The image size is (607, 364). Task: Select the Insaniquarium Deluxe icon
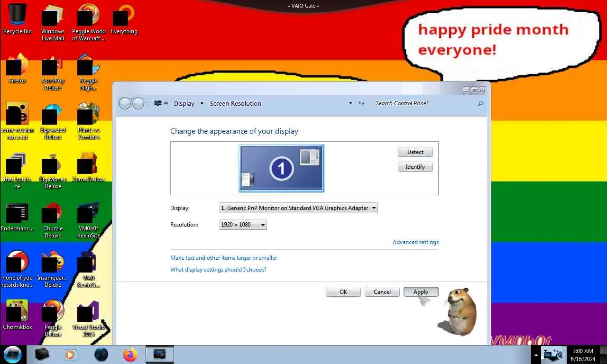point(53,269)
